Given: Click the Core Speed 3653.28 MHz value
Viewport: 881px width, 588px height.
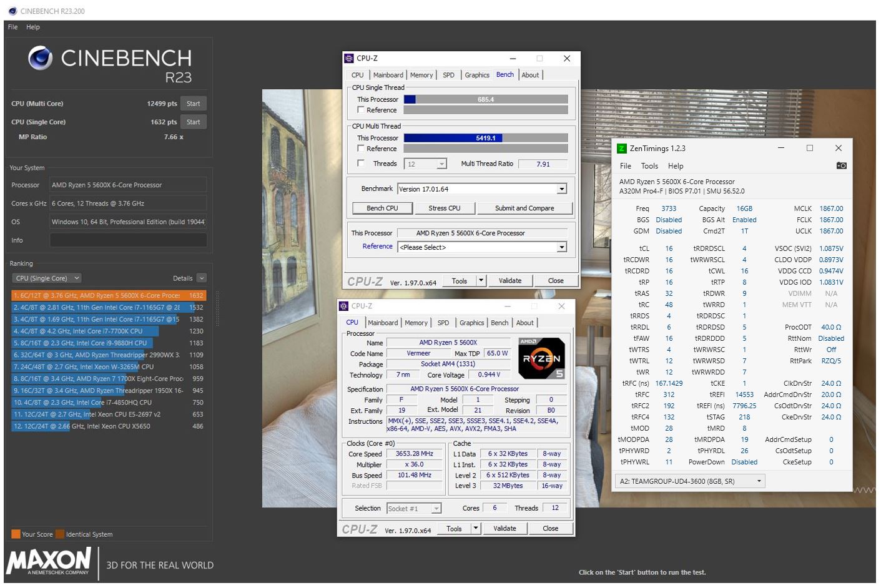Looking at the screenshot, I should coord(415,454).
